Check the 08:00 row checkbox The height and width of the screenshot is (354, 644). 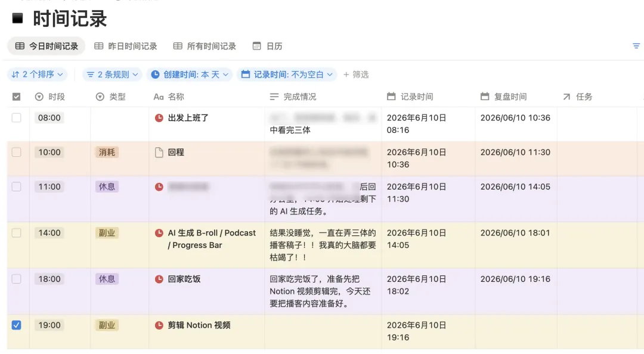point(17,118)
